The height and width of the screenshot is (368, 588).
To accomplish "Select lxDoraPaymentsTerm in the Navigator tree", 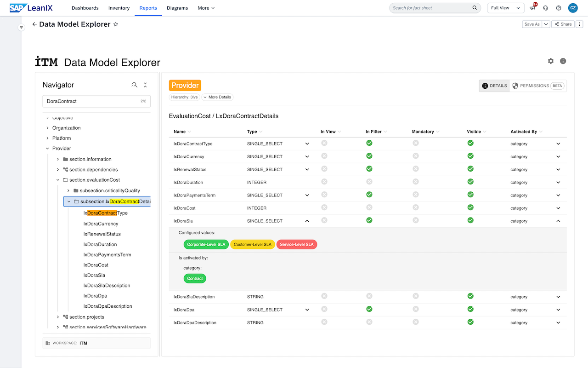I will tap(107, 254).
